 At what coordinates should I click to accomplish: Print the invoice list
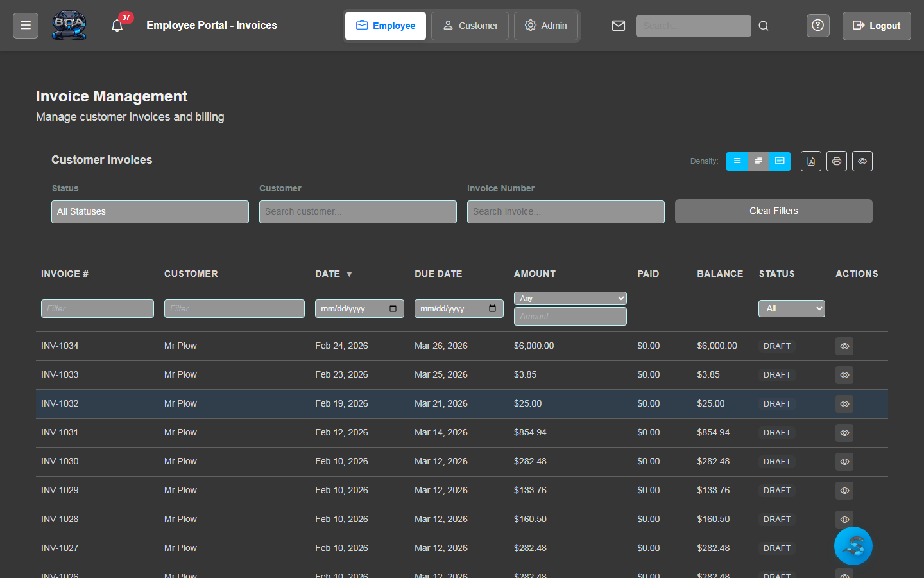coord(836,161)
